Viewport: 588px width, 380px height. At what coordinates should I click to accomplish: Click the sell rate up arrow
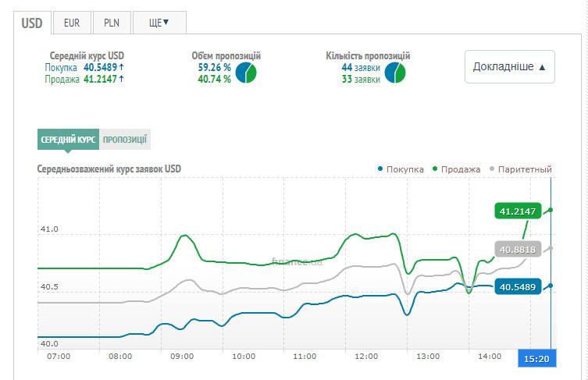[x=121, y=80]
